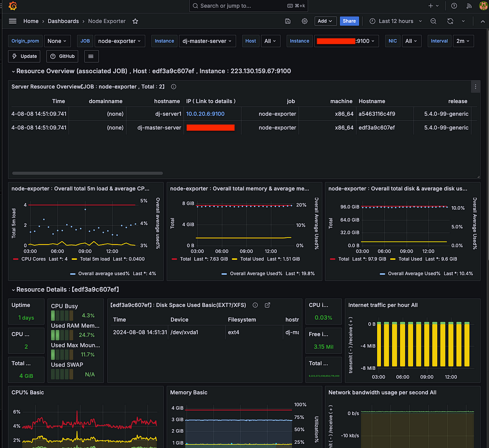
Task: Click the a5463116c4f9 Hostname cell
Action: pos(377,114)
